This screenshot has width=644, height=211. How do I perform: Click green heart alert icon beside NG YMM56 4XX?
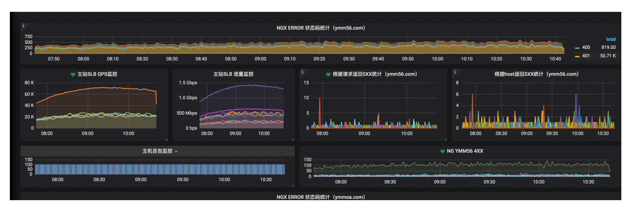coord(443,151)
